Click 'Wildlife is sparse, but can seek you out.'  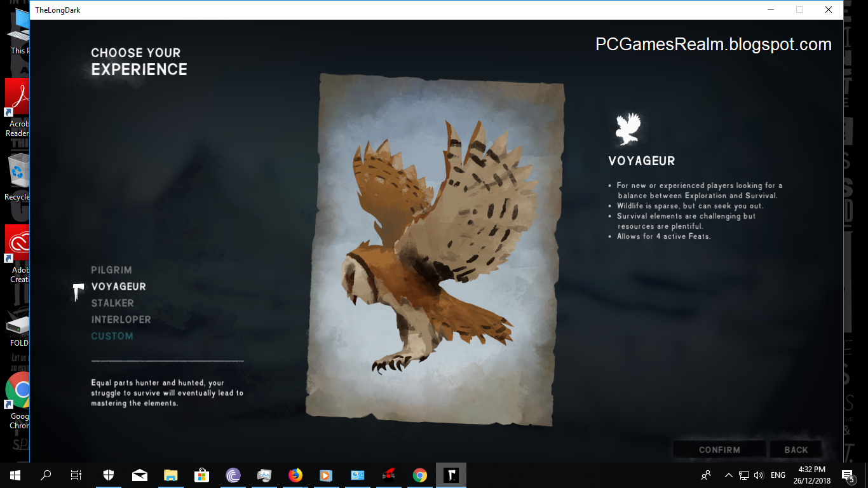[x=690, y=206]
